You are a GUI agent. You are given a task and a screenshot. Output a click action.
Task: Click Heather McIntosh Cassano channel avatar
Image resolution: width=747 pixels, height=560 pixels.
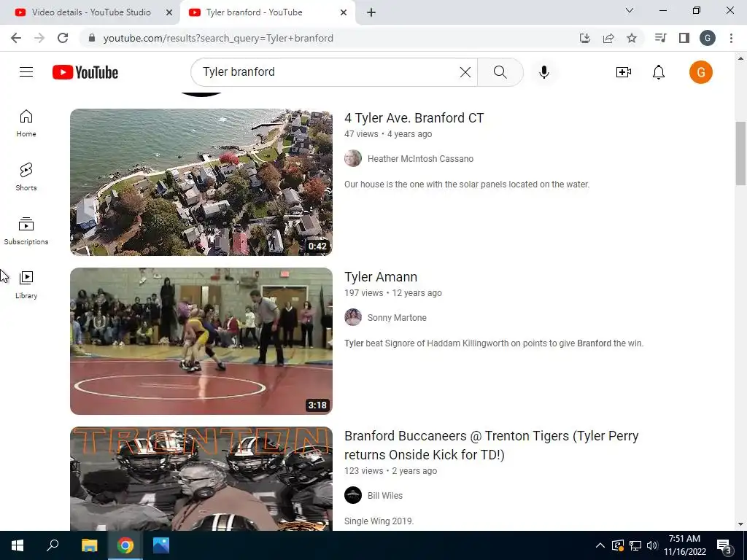[353, 158]
